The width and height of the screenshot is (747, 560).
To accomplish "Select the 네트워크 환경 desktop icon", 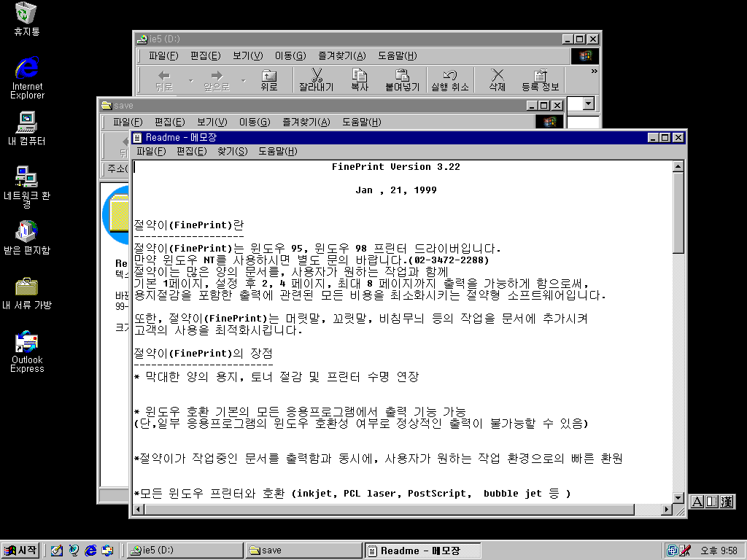I will coord(27,187).
